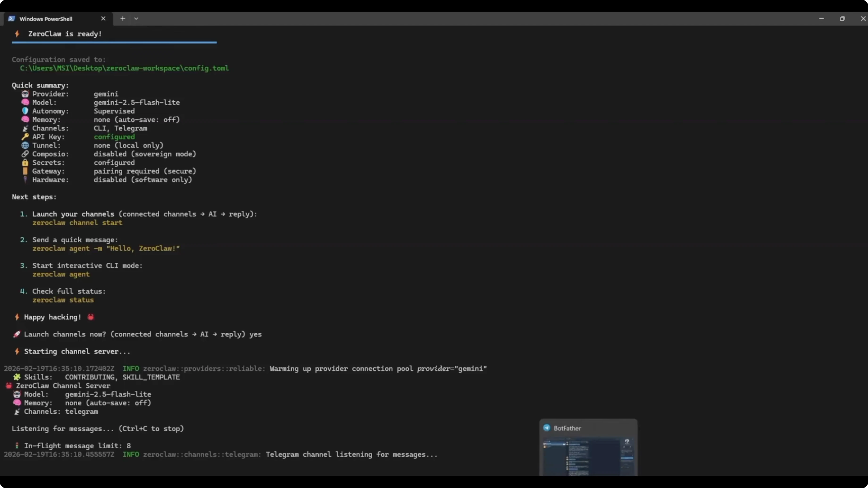Open the new tab profile dropdown chevron
868x488 pixels.
(136, 19)
